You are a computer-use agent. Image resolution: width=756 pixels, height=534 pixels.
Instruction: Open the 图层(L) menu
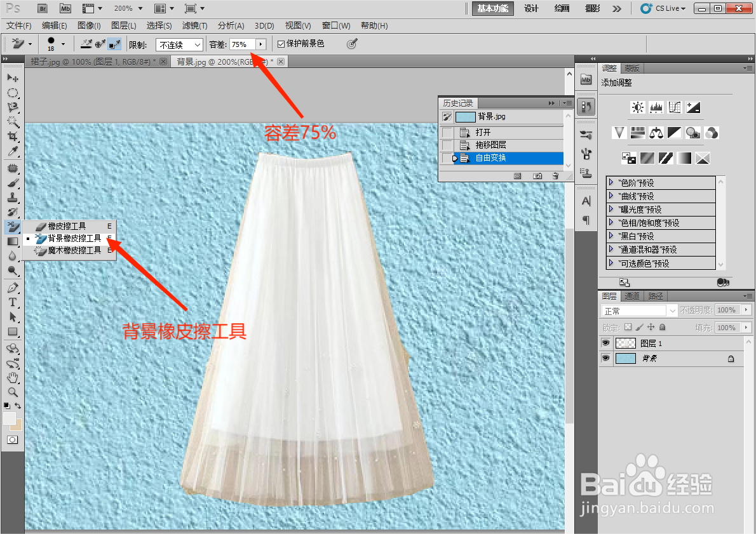point(123,25)
